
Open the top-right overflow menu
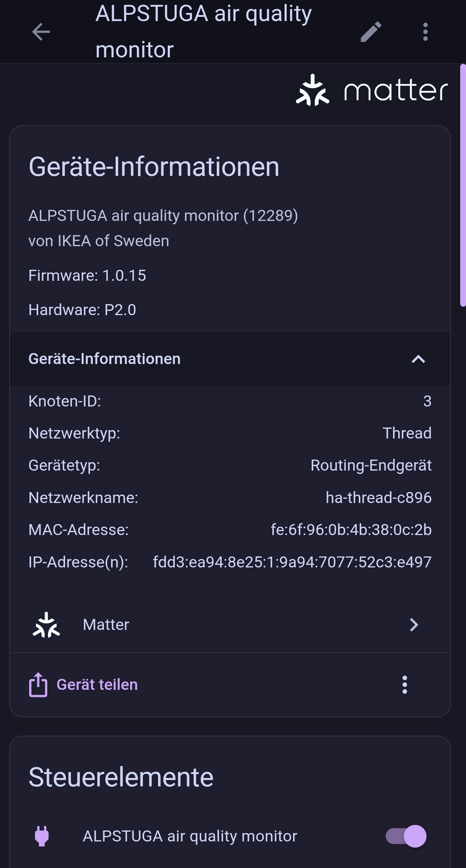click(425, 32)
